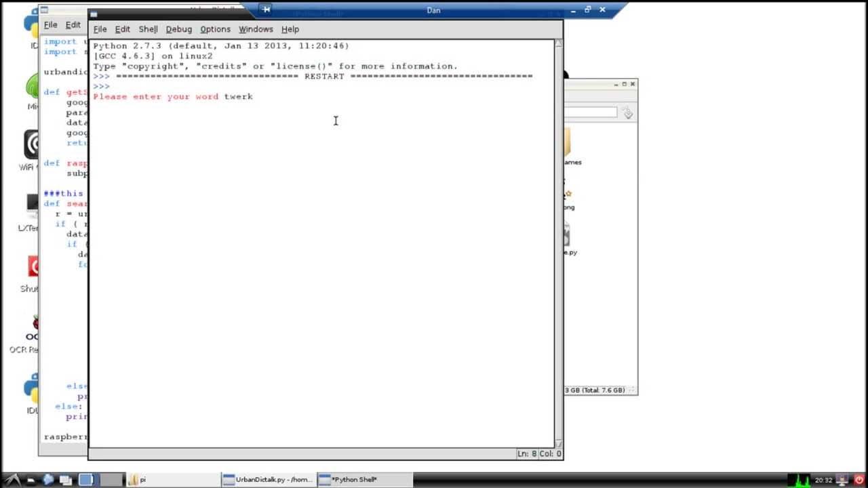
Task: Click the go icon beside file manager path bar
Action: 627,113
